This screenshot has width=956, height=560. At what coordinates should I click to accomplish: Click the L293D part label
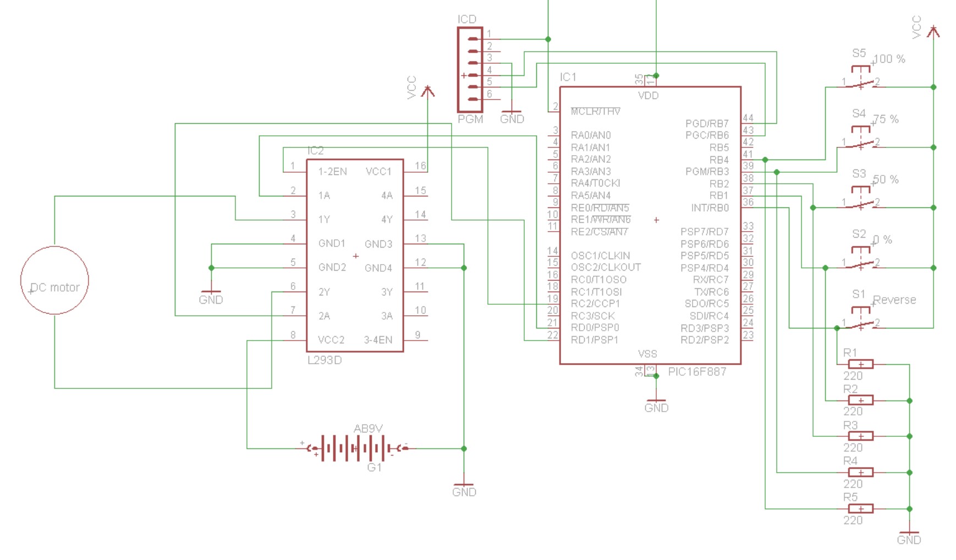(325, 360)
